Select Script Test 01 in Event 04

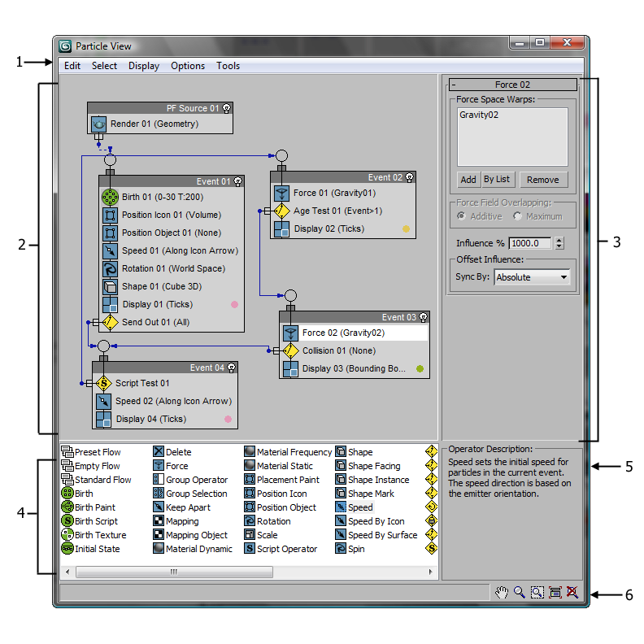coord(166,383)
